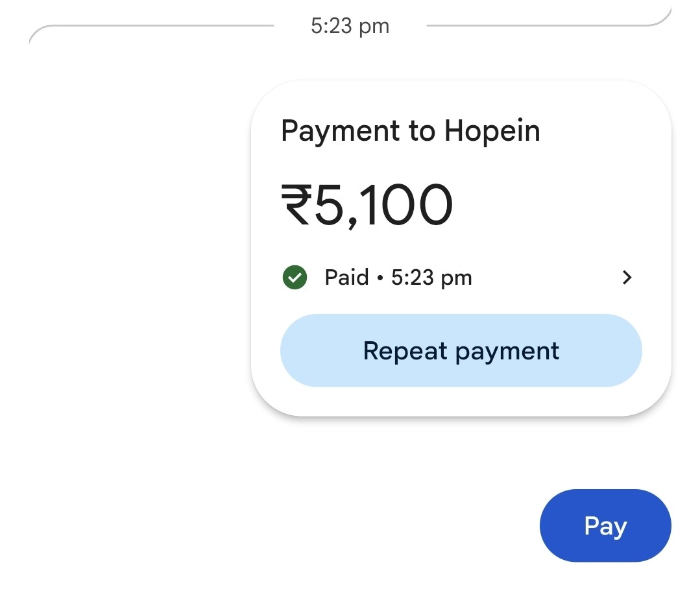700x591 pixels.
Task: Select the Payment to Hopein title
Action: [411, 131]
